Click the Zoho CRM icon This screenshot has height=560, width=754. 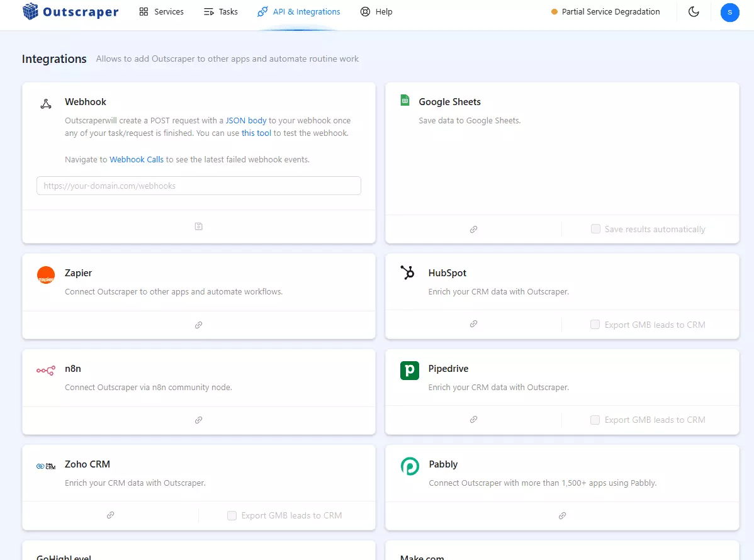point(45,464)
